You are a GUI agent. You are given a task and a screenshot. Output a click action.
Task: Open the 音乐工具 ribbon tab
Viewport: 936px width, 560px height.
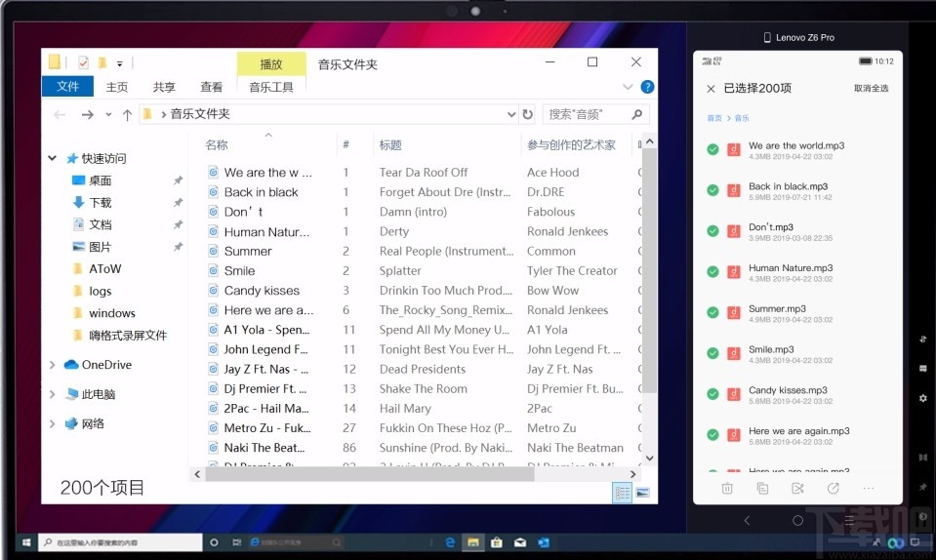tap(271, 87)
